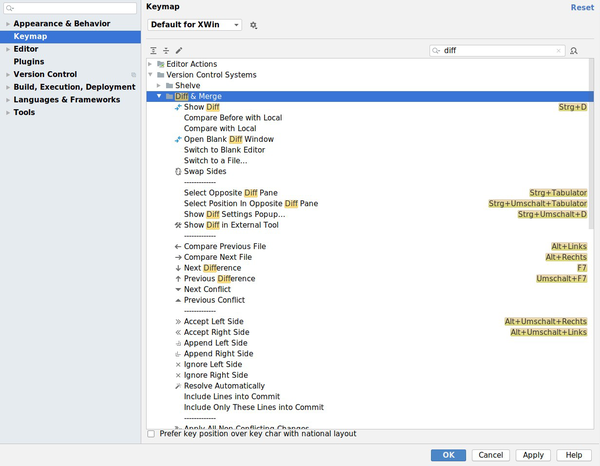Click the Collapse All icon in keymap toolbar
The height and width of the screenshot is (466, 600).
166,51
